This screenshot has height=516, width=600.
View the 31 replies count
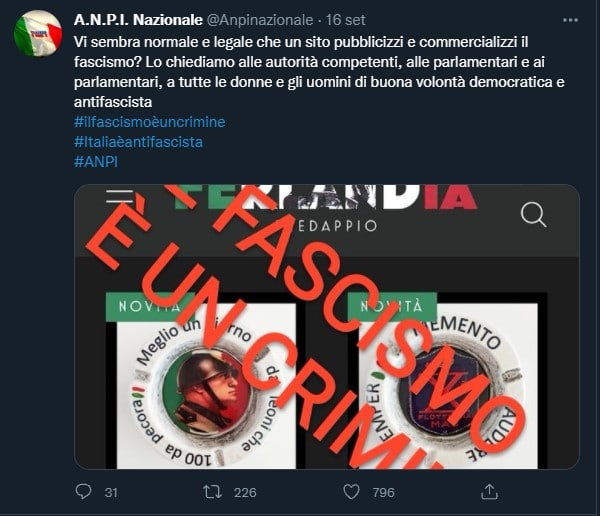coord(111,492)
